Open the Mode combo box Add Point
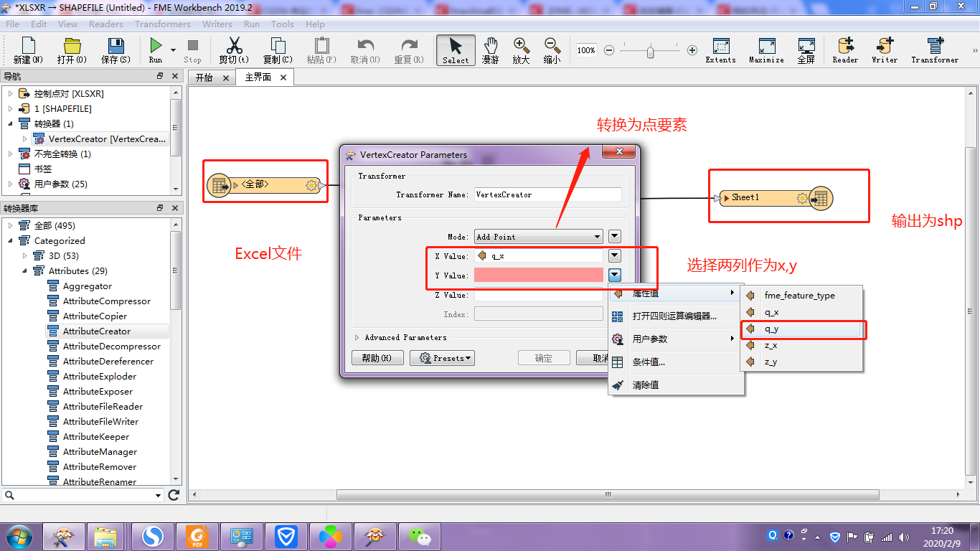The width and height of the screenshot is (980, 551). pos(539,237)
